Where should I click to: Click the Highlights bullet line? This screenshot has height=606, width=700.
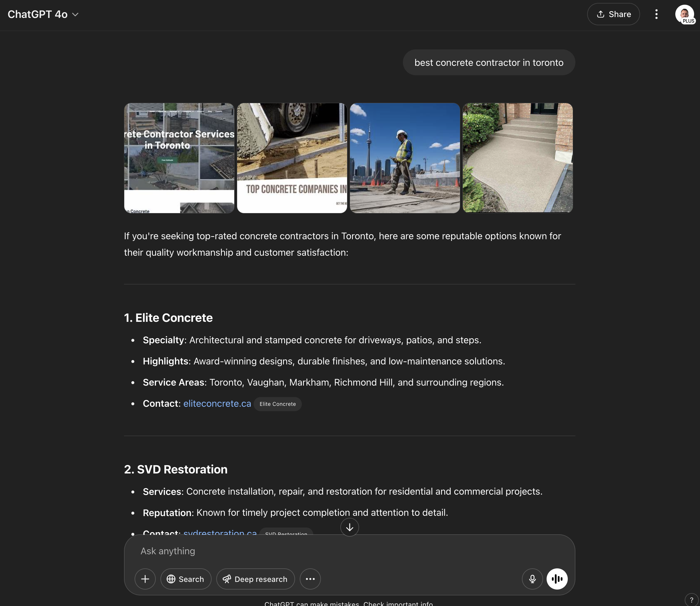tap(324, 361)
